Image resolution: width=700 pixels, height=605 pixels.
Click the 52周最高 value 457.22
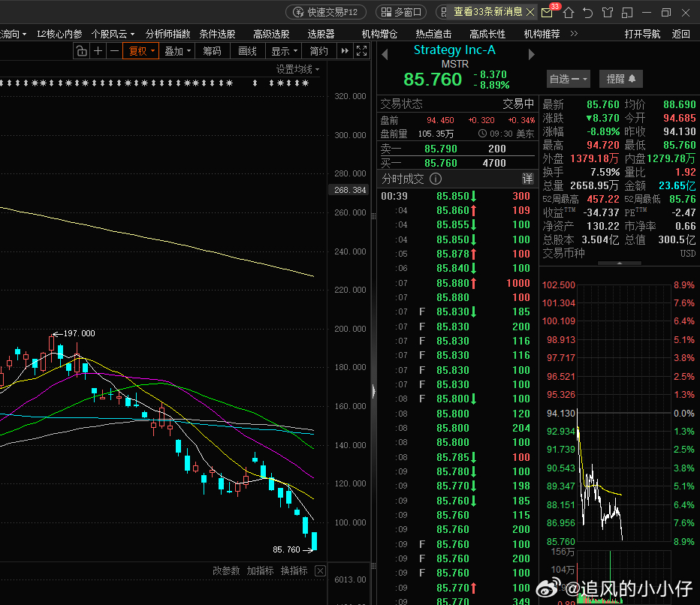(602, 199)
